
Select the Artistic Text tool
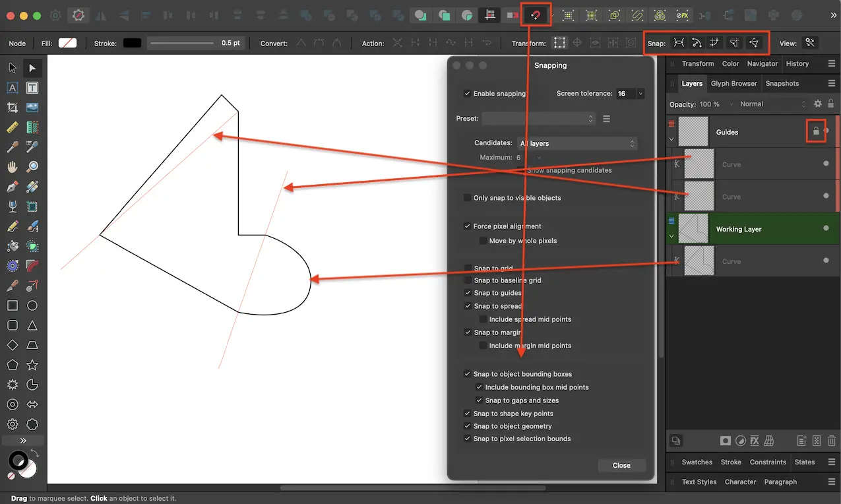click(12, 88)
